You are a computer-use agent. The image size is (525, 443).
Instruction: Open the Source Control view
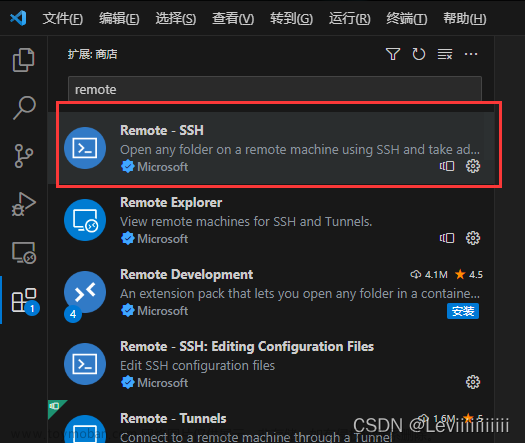(24, 156)
